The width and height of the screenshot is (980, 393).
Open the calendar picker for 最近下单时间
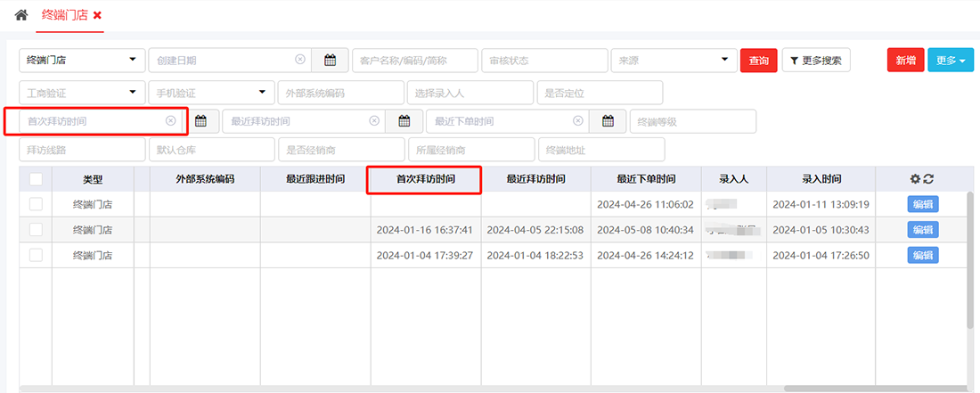point(608,121)
